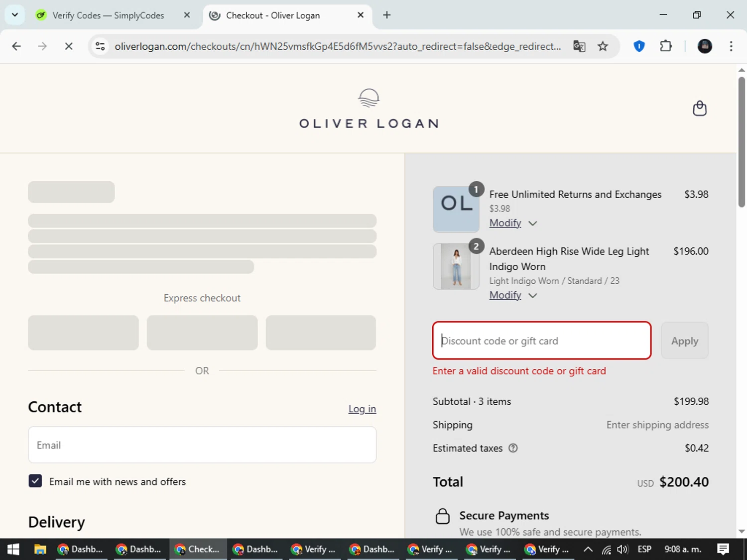Open the Chrome profile avatar

(x=705, y=46)
